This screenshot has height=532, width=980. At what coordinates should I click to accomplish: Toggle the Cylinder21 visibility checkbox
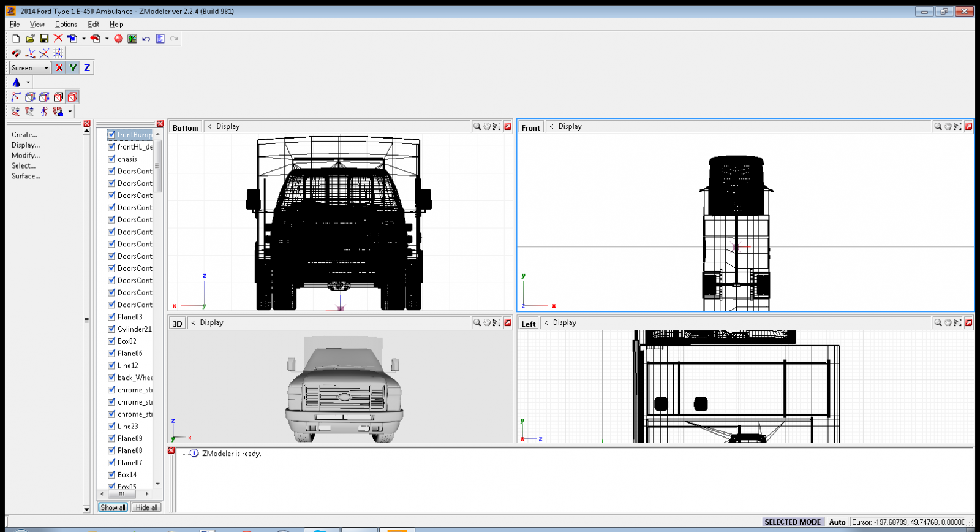111,329
